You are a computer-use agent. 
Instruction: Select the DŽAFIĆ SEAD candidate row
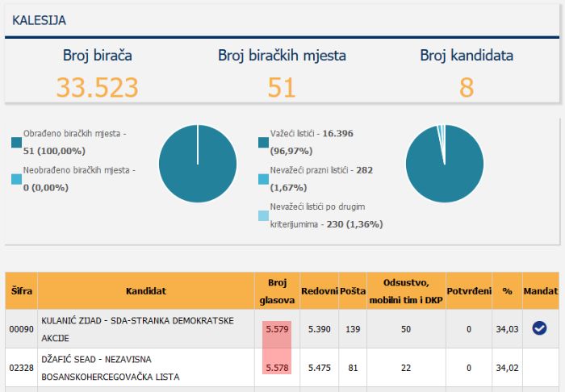tap(282, 368)
